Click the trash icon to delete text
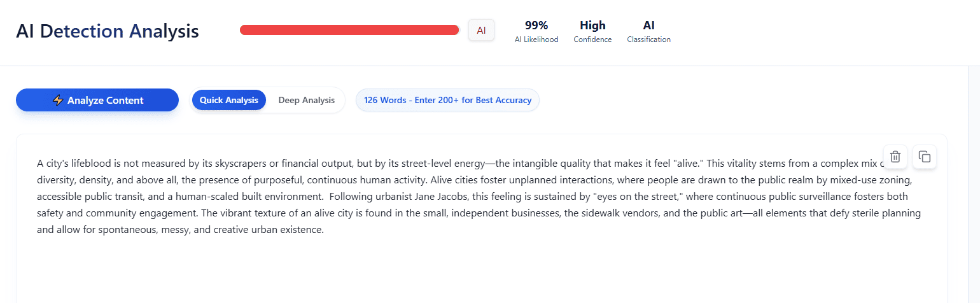 tap(895, 157)
